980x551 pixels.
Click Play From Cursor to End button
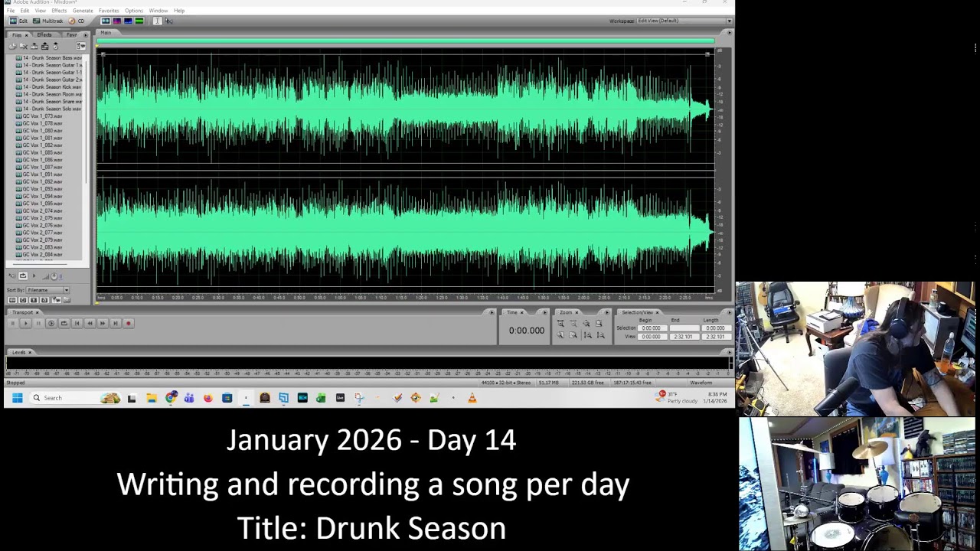(x=51, y=323)
